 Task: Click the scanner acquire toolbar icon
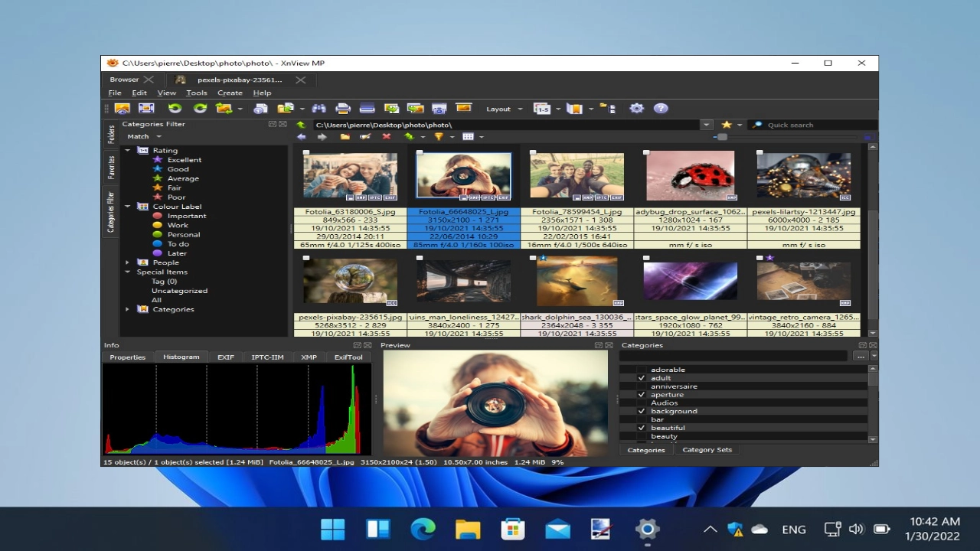[367, 109]
